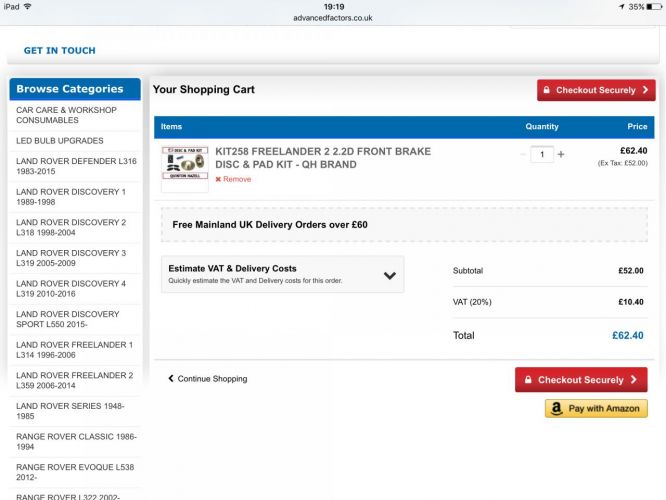Open the GET IN TOUCH menu item
Screen dimensions: 666x500
(59, 51)
